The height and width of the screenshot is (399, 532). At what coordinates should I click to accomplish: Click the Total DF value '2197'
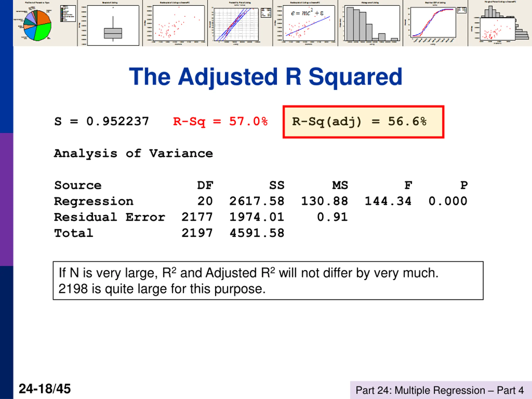(197, 233)
